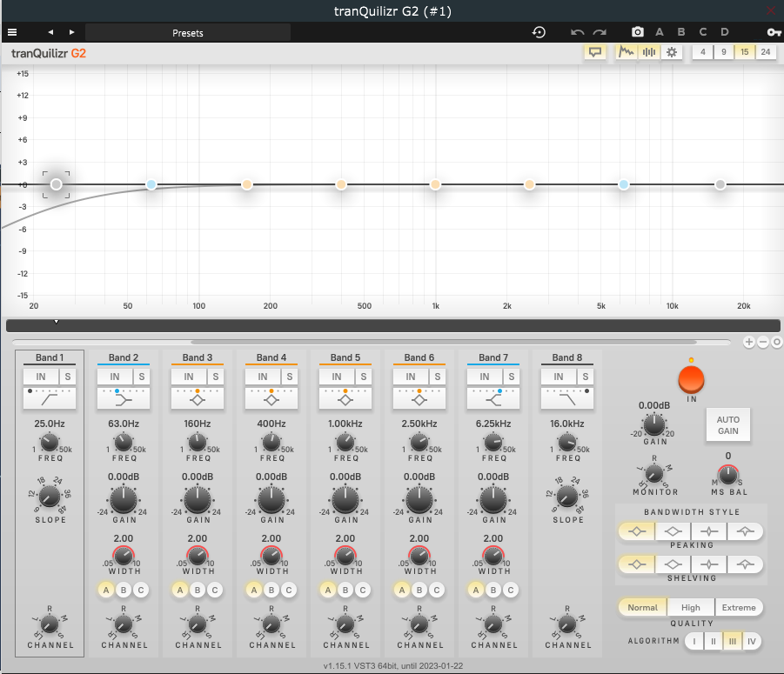Image resolution: width=784 pixels, height=674 pixels.
Task: Click the AUTO GAIN button
Action: click(728, 425)
